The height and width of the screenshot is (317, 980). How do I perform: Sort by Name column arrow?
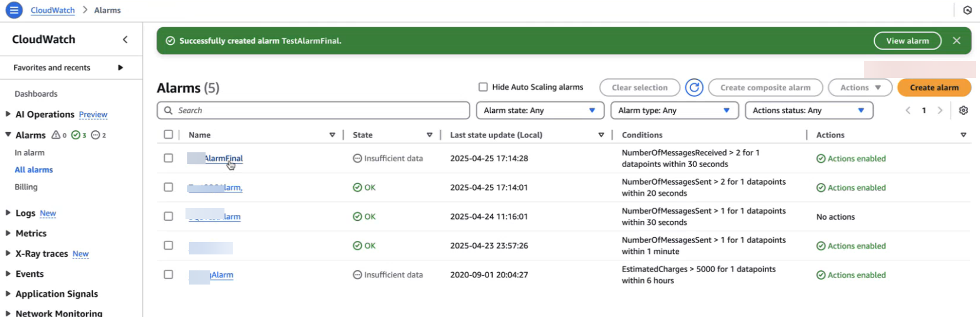click(x=332, y=135)
